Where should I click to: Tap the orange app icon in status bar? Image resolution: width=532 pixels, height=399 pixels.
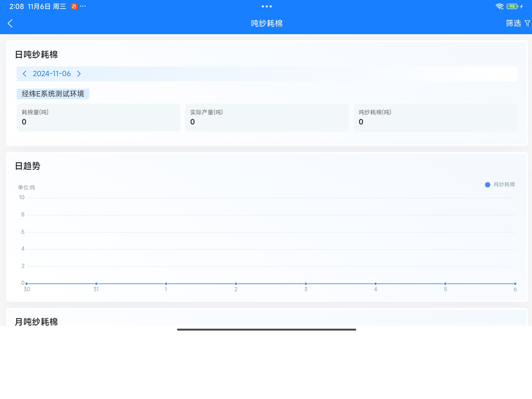click(x=74, y=7)
